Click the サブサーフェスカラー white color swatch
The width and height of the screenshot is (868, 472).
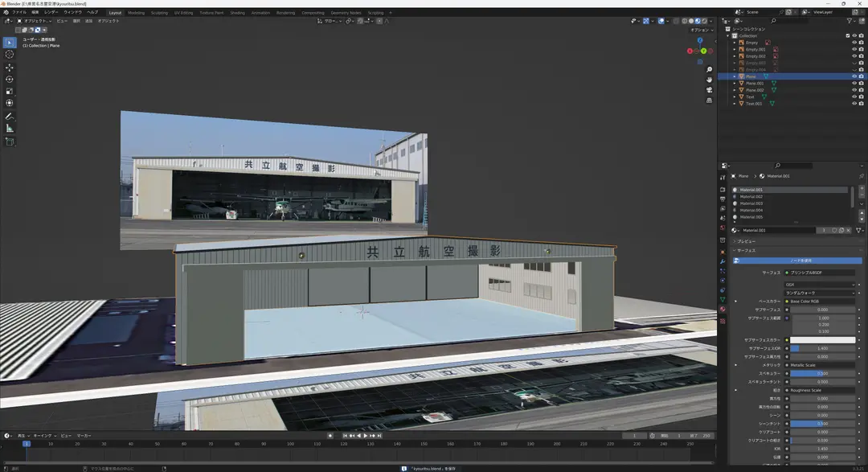click(x=823, y=340)
